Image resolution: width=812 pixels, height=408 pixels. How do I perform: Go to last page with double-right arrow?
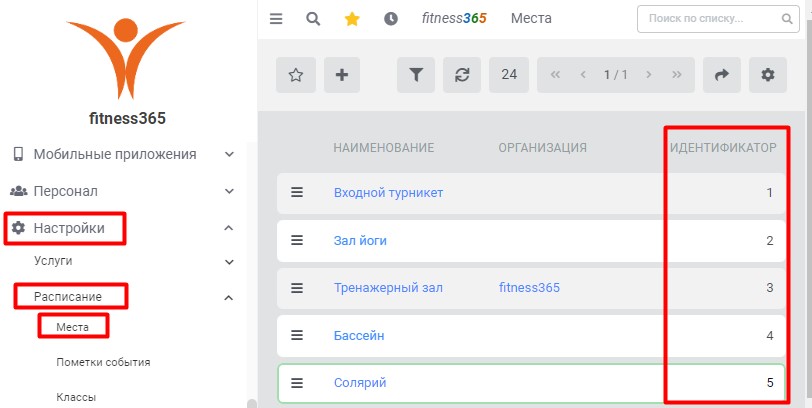coord(676,75)
